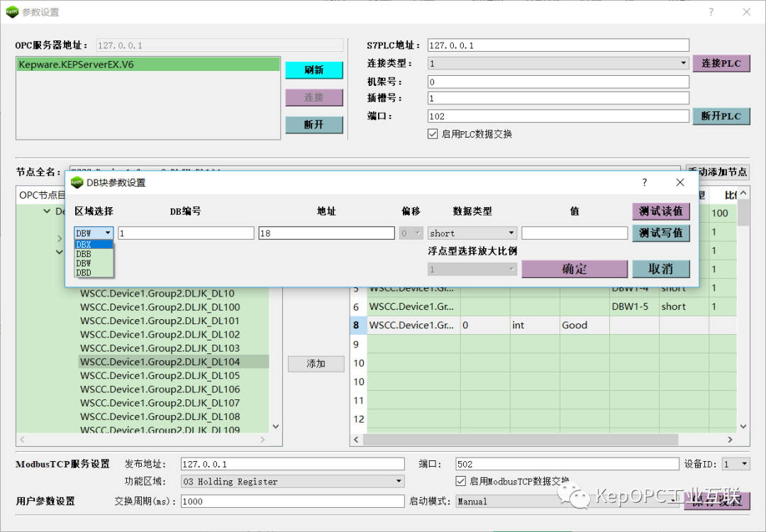This screenshot has width=766, height=532.
Task: Click the tree's scroll-down arrow
Action: [x=275, y=426]
